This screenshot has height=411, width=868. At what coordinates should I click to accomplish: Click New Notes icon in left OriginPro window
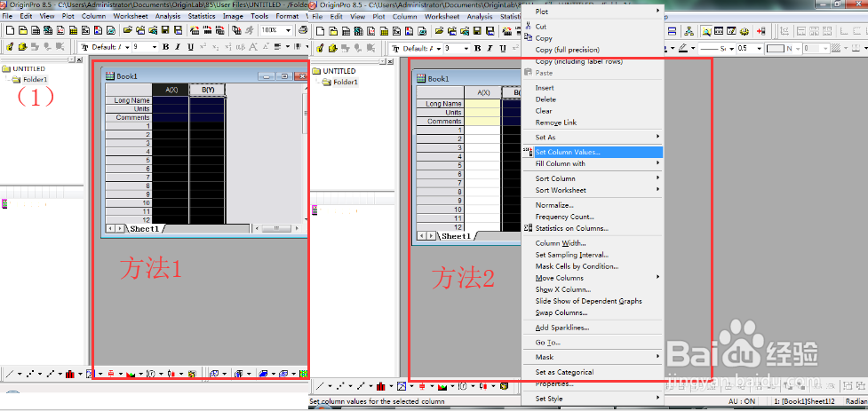[x=111, y=30]
